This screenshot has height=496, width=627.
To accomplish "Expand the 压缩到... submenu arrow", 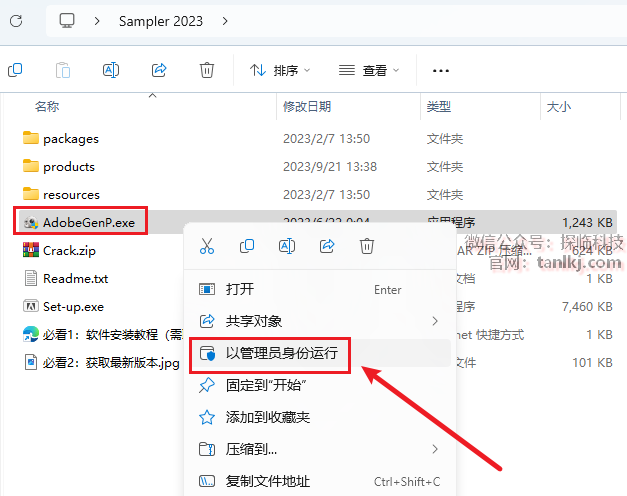I will 435,449.
